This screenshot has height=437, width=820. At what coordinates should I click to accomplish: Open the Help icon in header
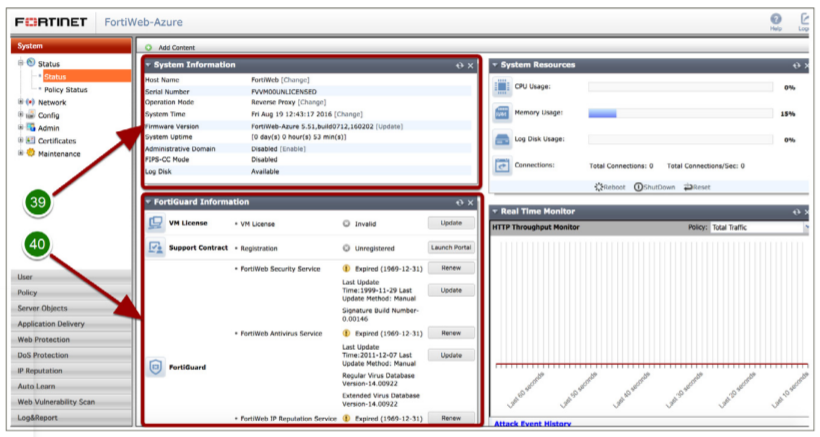coord(776,19)
